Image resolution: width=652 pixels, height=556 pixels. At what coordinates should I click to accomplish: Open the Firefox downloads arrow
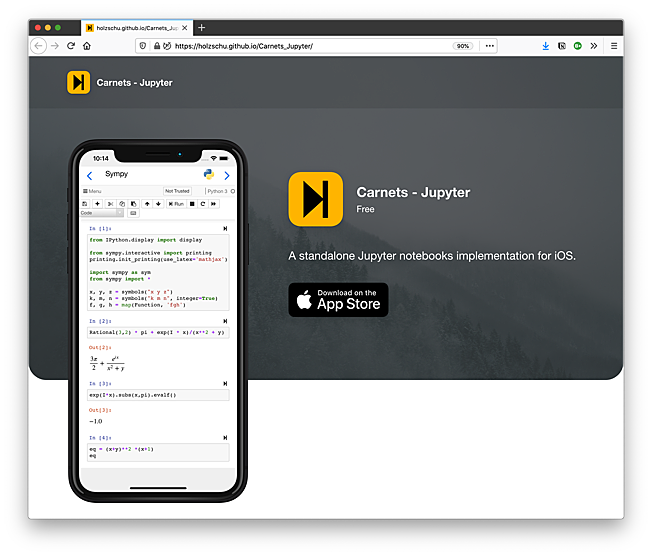point(546,46)
